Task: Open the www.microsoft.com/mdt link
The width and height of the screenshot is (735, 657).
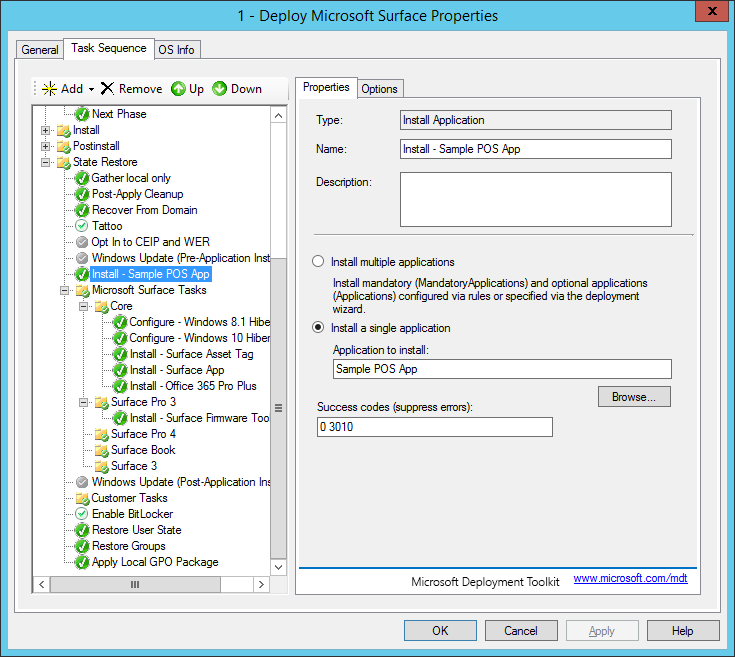Action: pyautogui.click(x=630, y=579)
